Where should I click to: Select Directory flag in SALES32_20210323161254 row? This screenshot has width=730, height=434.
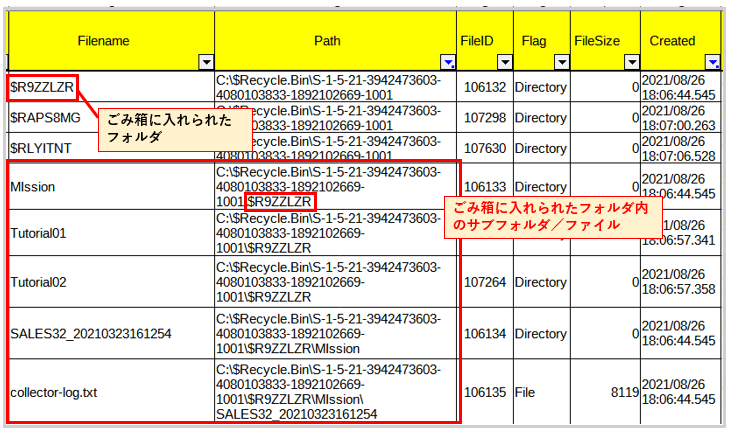tap(542, 333)
